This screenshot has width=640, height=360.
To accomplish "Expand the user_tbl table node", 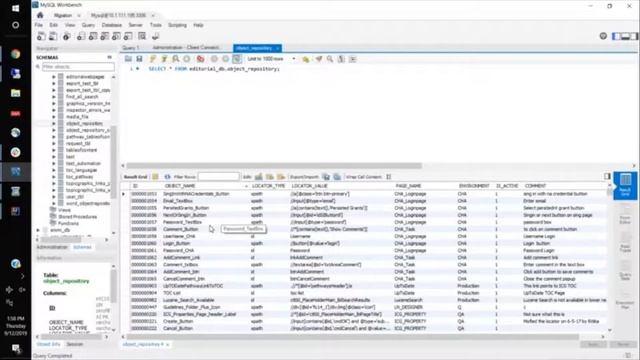I will [x=54, y=197].
